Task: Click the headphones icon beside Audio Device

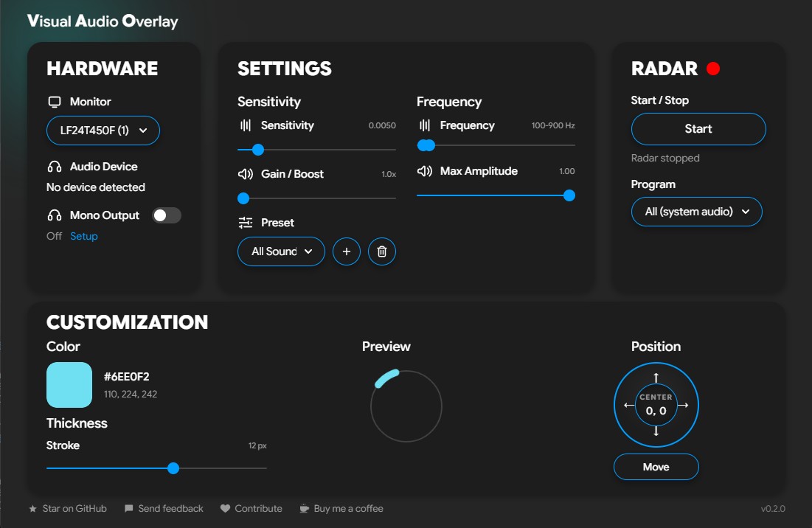Action: coord(55,167)
